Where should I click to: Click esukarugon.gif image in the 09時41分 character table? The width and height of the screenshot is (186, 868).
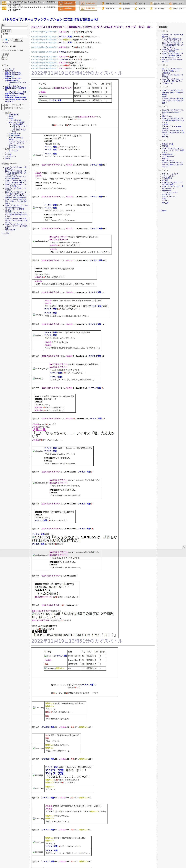tap(47, 88)
